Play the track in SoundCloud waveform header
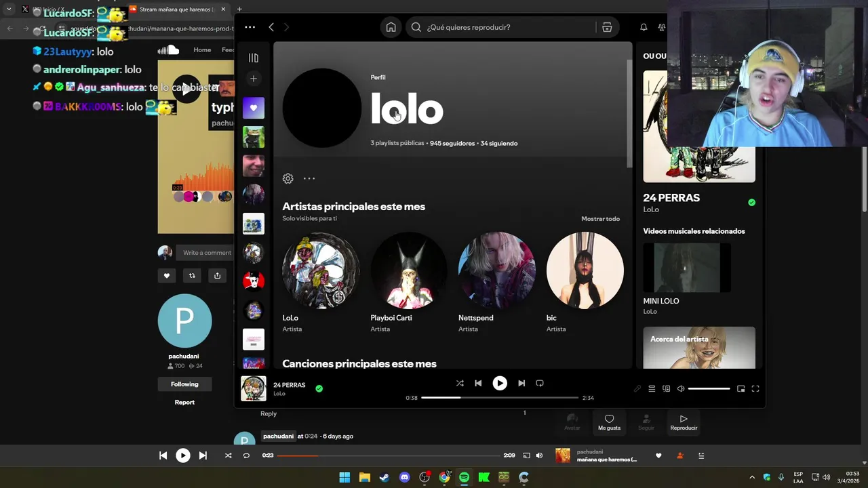The image size is (868, 488). point(186,89)
